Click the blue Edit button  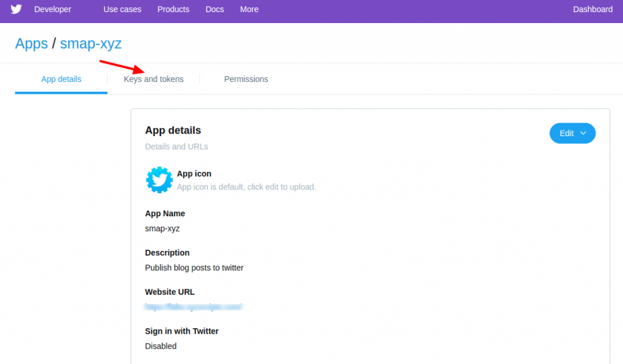[566, 133]
